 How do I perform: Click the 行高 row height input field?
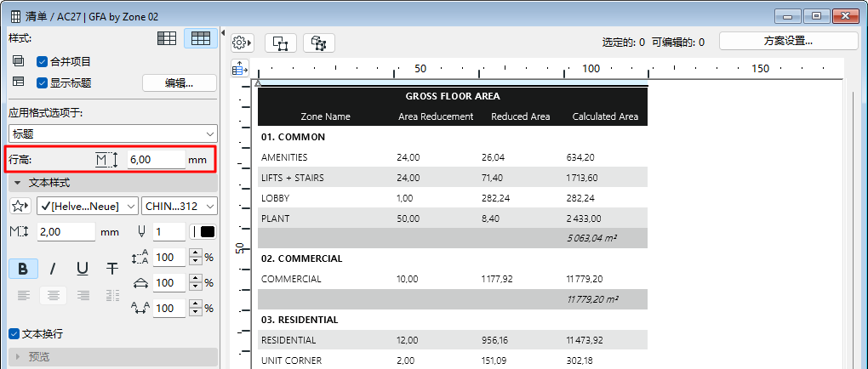pyautogui.click(x=156, y=159)
